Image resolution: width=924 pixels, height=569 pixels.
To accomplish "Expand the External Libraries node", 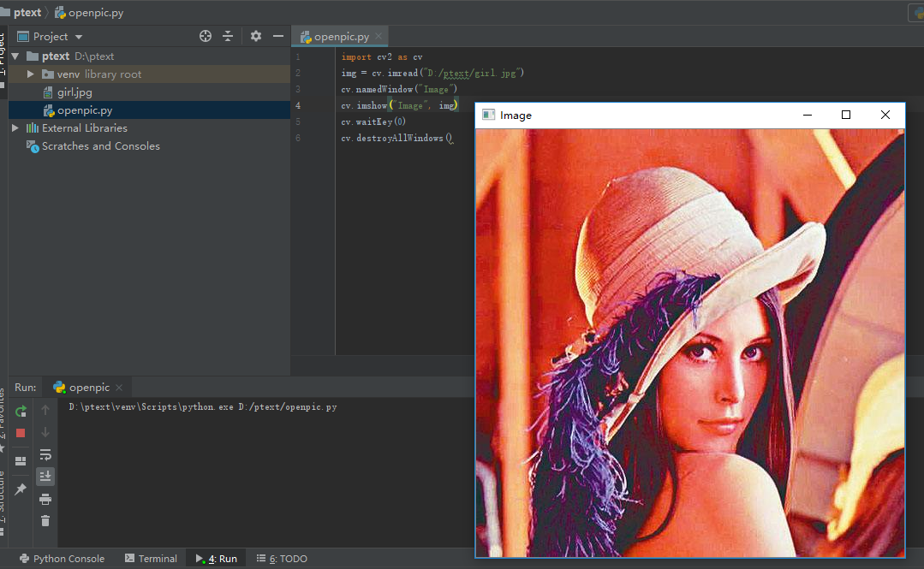I will click(x=15, y=127).
